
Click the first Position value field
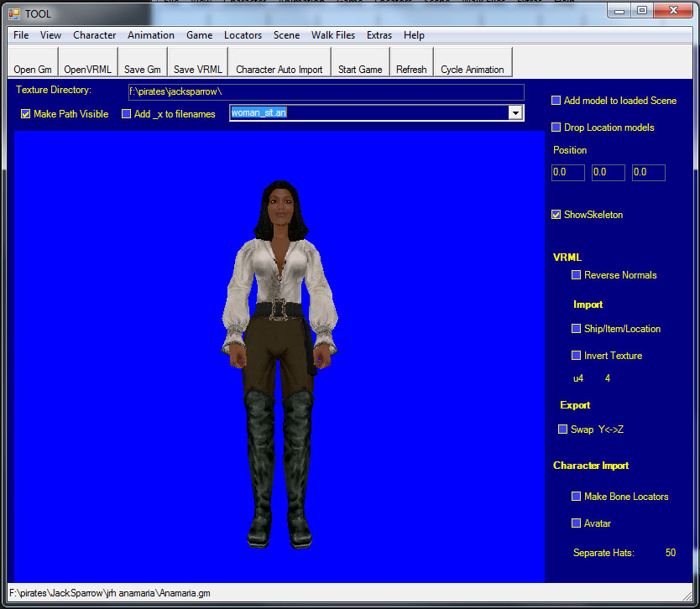(x=568, y=173)
